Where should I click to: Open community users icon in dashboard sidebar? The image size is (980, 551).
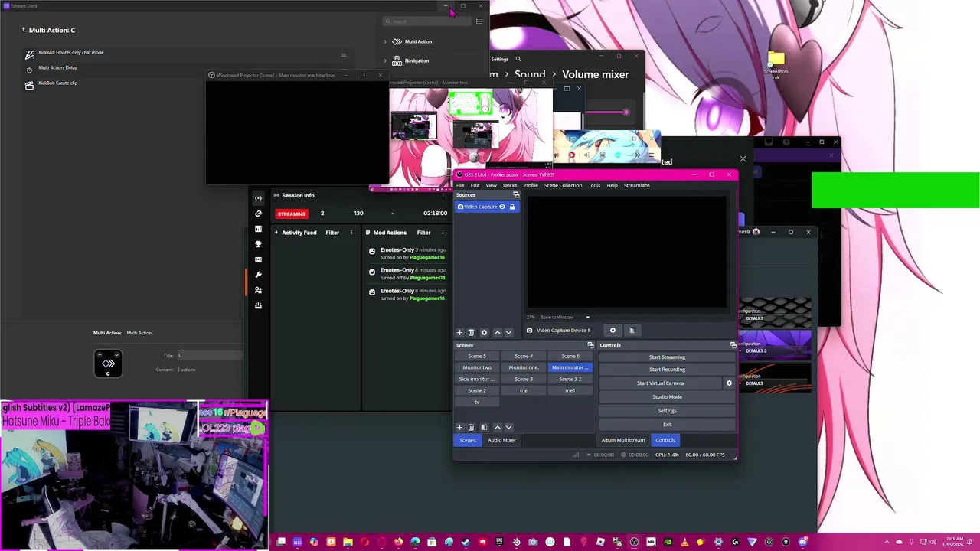pyautogui.click(x=258, y=290)
